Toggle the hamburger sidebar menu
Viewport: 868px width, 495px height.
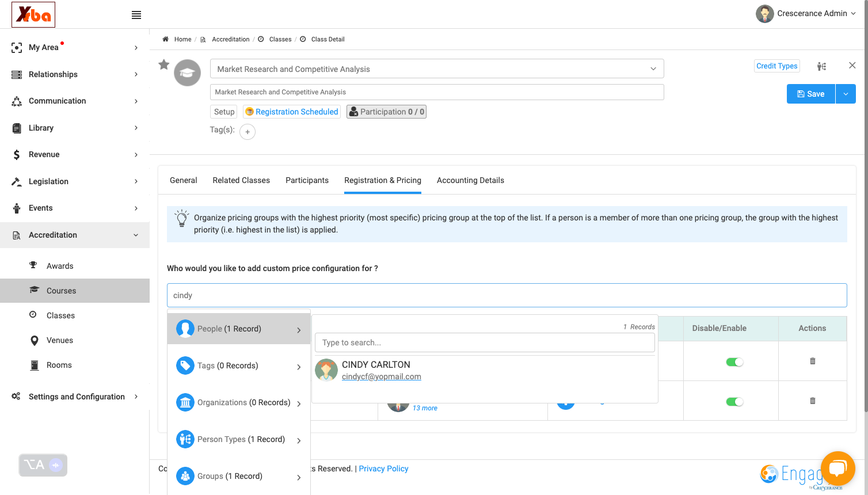[x=136, y=15]
